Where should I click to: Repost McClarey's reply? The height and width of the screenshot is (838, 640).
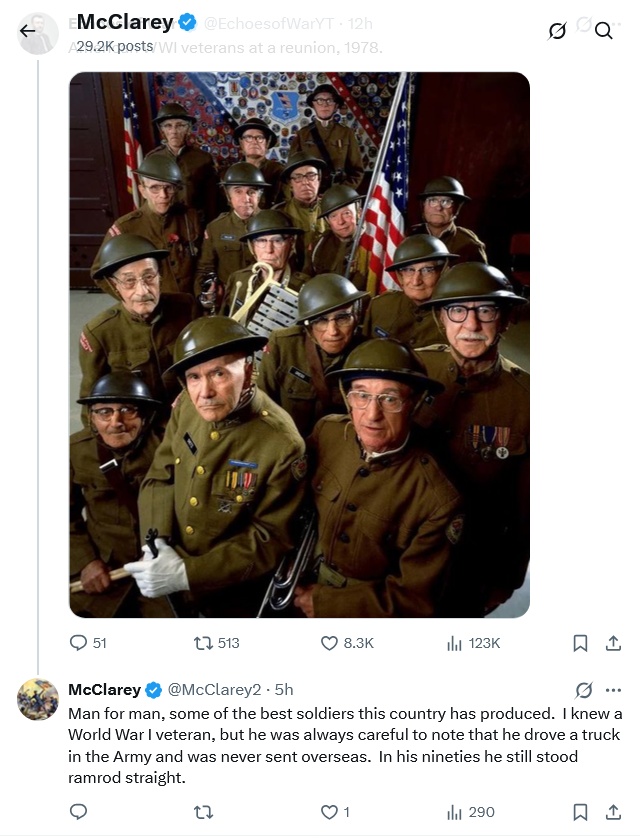pos(204,812)
